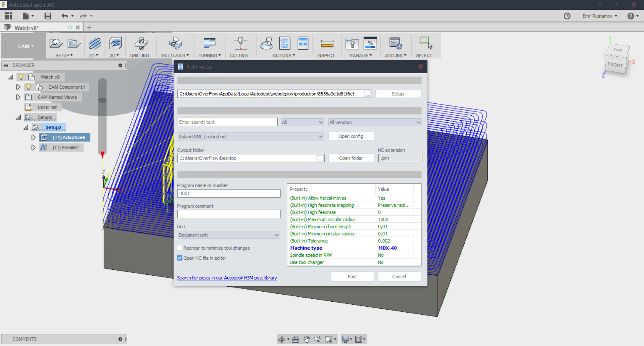This screenshot has height=346, width=644.
Task: Click the Post button
Action: [352, 276]
